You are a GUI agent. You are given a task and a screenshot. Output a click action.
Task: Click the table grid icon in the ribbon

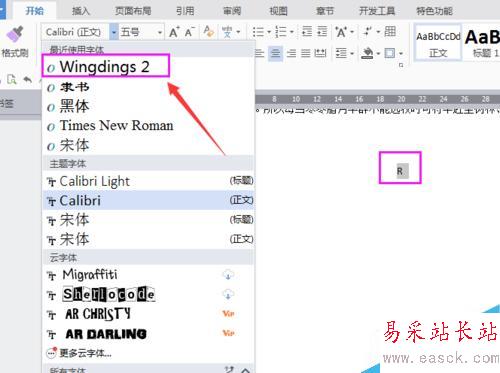[390, 32]
